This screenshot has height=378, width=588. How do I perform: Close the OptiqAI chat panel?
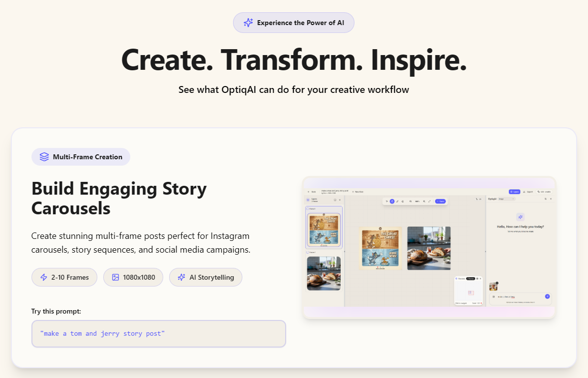click(x=551, y=199)
